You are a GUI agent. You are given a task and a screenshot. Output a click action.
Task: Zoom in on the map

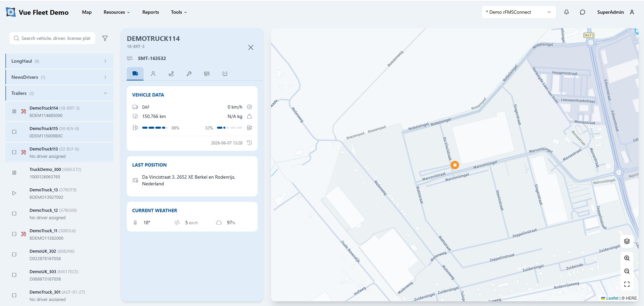627,258
